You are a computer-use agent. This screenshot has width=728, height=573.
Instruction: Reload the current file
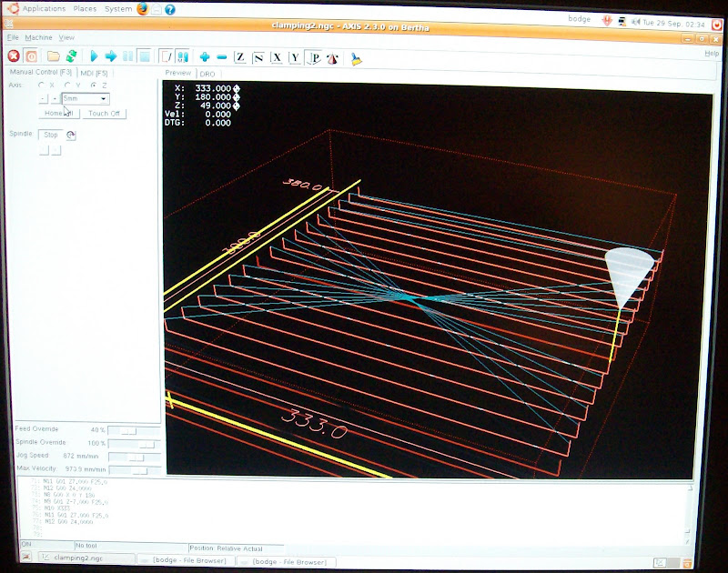click(x=70, y=56)
